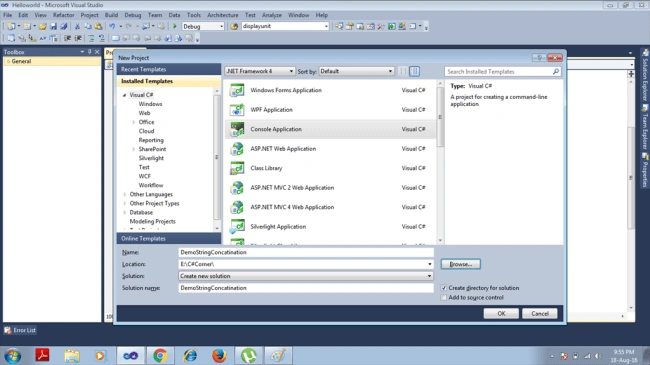Open the Build menu
650x365 pixels.
click(x=111, y=15)
